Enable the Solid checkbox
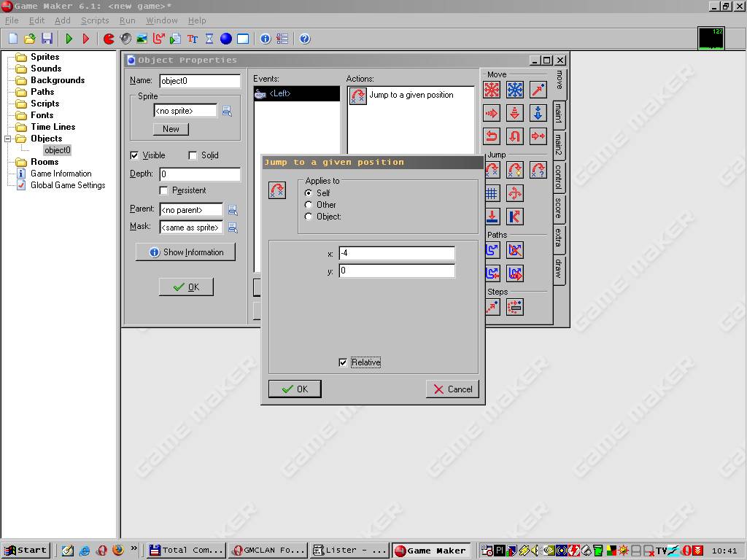Image resolution: width=747 pixels, height=560 pixels. (193, 155)
